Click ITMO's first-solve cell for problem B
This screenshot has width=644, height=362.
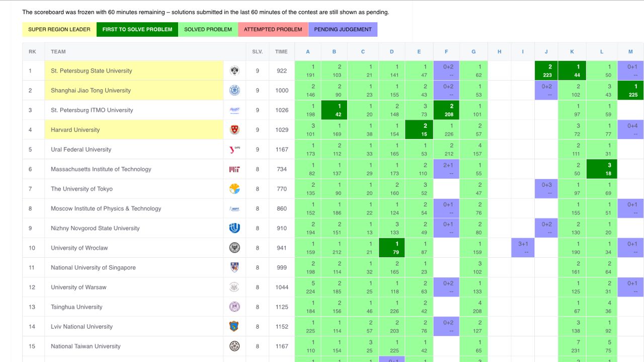pos(335,110)
